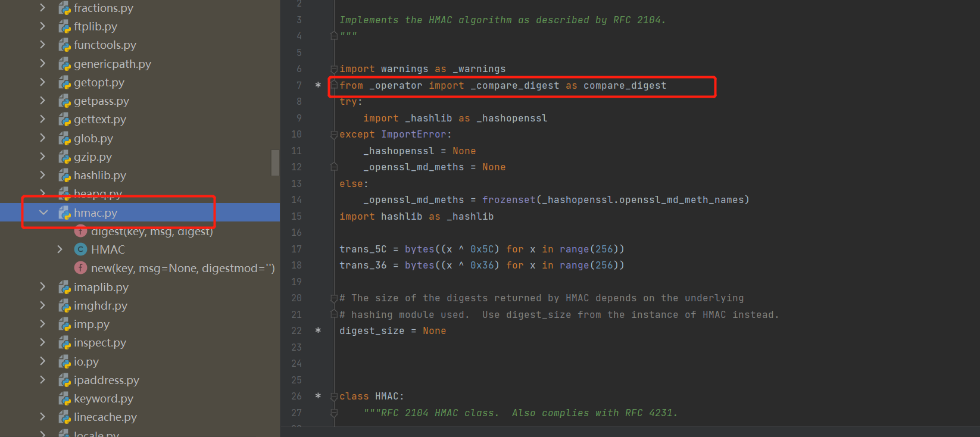
Task: Click the asterisk gutter marker on line 26
Action: pos(318,397)
